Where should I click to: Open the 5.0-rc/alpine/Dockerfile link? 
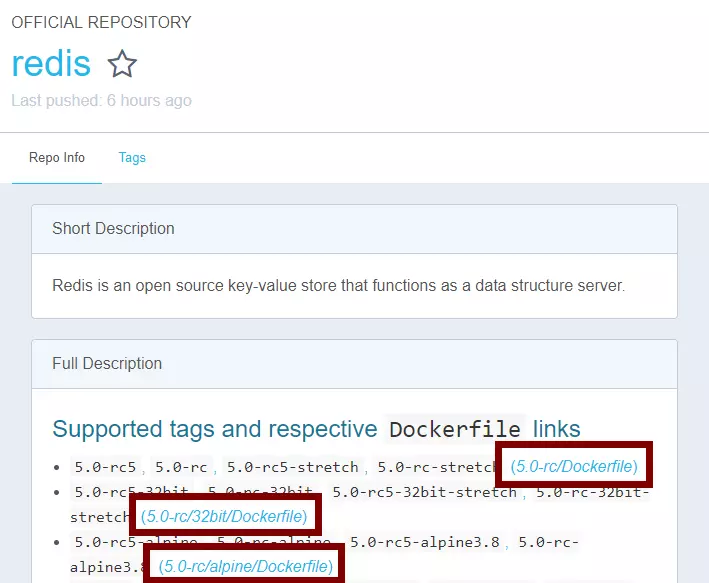coord(246,567)
